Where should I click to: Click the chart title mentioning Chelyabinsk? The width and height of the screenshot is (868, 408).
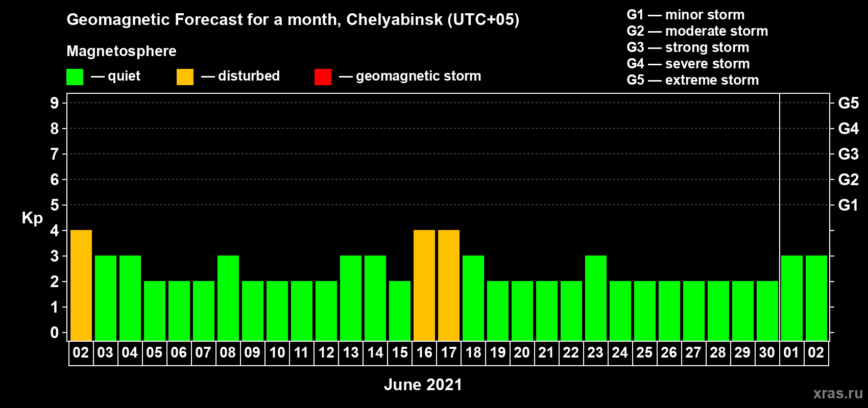point(293,19)
